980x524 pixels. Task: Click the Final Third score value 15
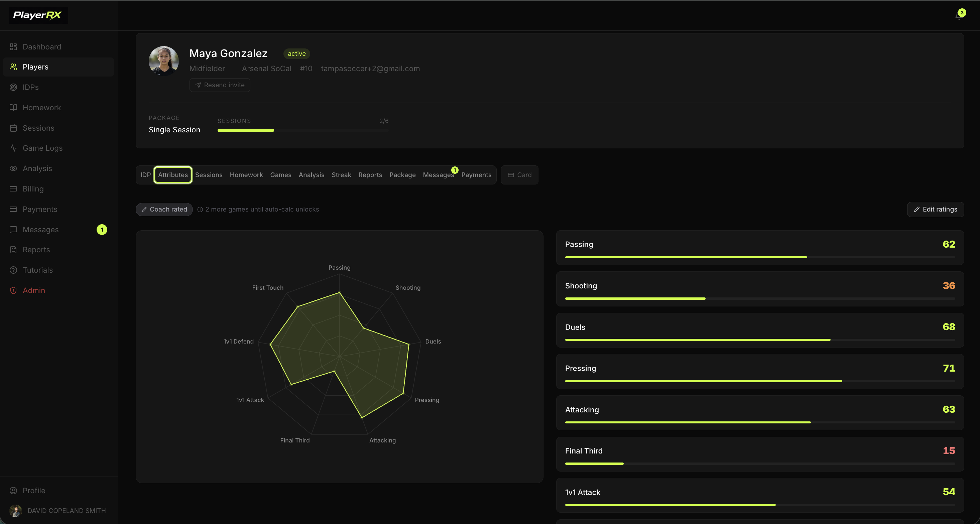tap(949, 450)
